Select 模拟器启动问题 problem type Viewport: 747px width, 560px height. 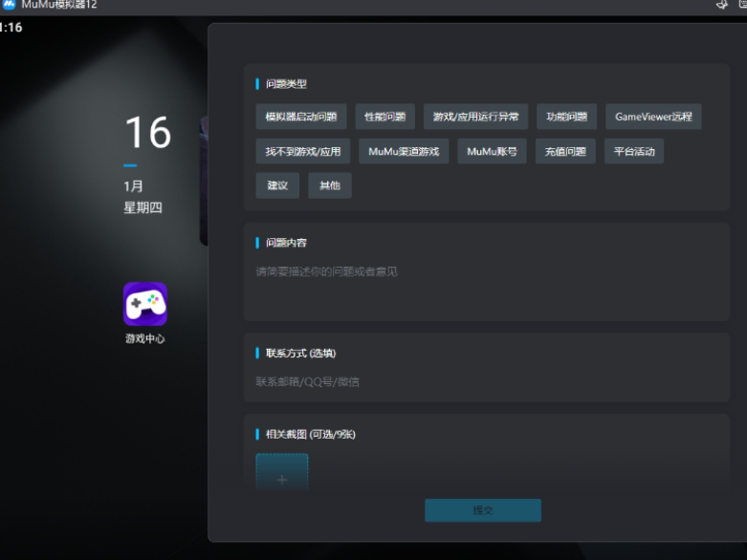point(301,117)
